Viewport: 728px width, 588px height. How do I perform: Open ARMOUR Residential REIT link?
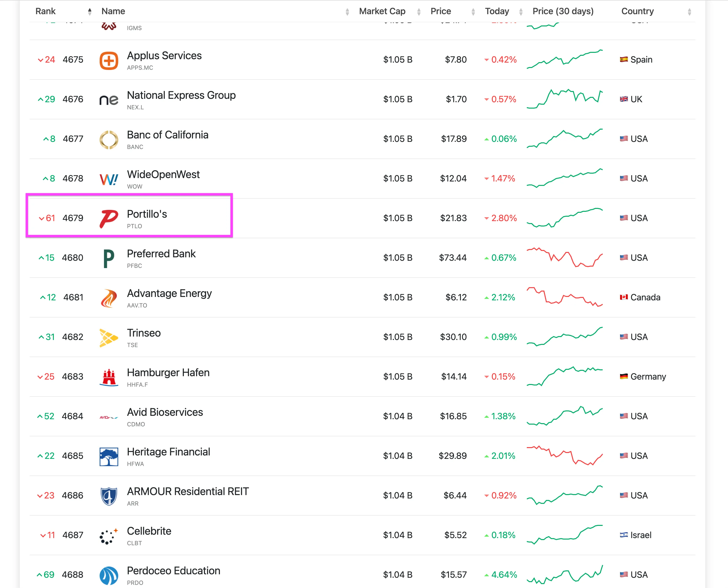[x=188, y=491]
